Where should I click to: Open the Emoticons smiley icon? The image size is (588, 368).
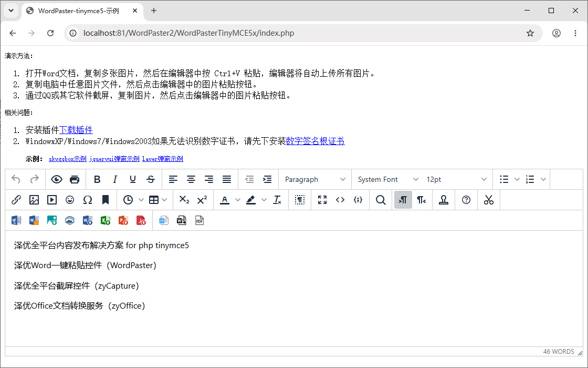coord(70,200)
